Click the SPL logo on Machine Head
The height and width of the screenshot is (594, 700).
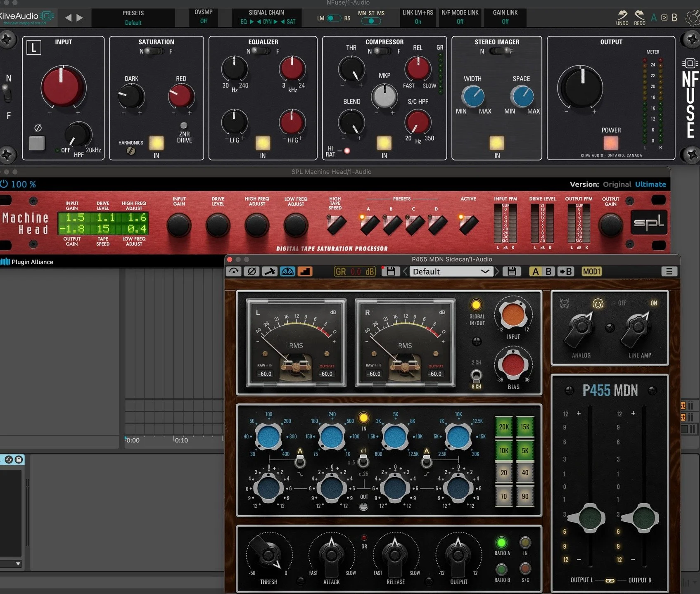(648, 222)
